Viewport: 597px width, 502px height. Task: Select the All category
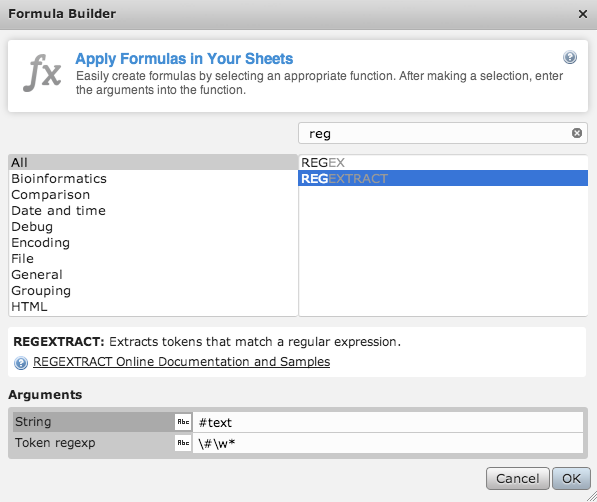pyautogui.click(x=153, y=162)
